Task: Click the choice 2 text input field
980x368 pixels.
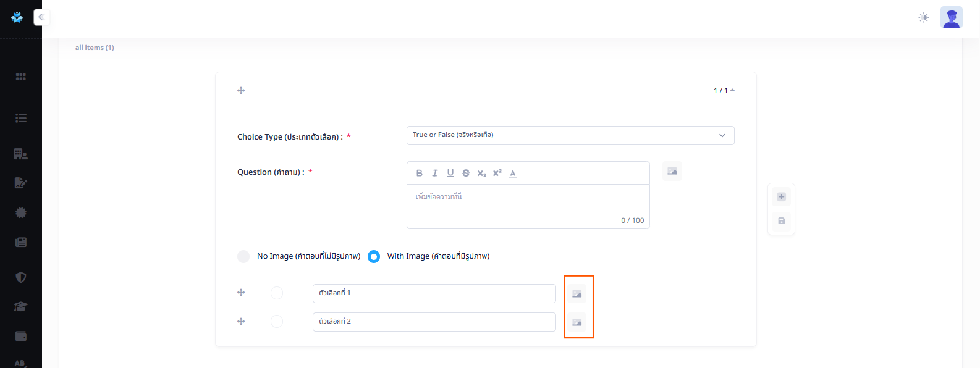Action: coord(434,322)
